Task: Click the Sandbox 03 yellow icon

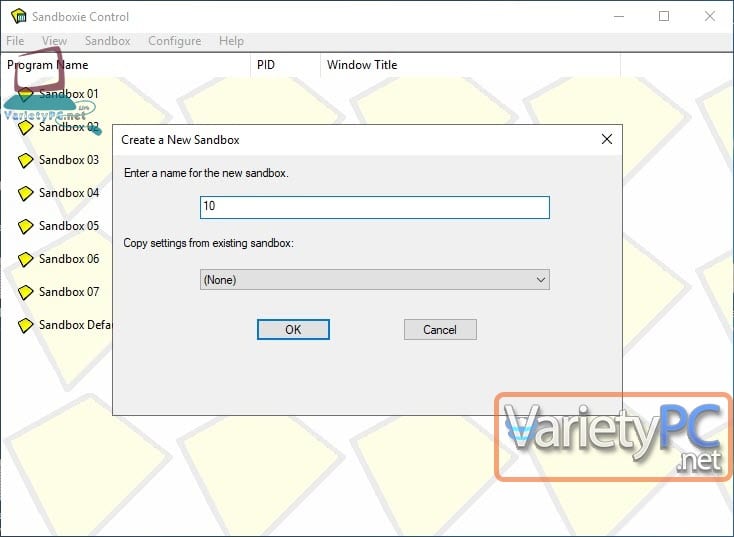Action: [x=25, y=160]
